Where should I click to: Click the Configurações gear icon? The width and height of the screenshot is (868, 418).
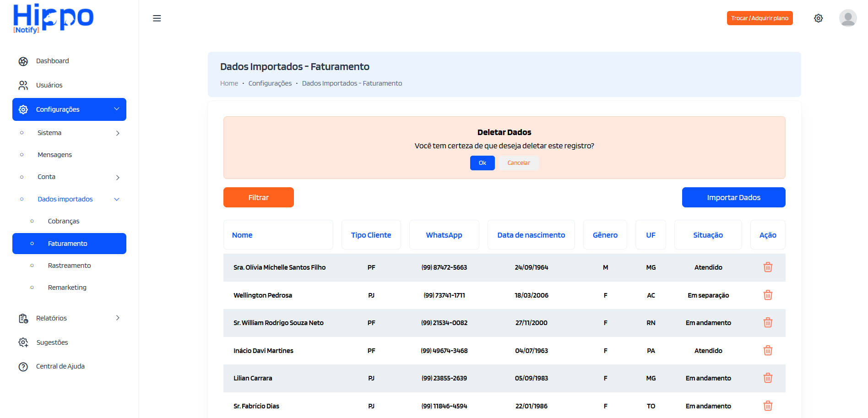23,109
